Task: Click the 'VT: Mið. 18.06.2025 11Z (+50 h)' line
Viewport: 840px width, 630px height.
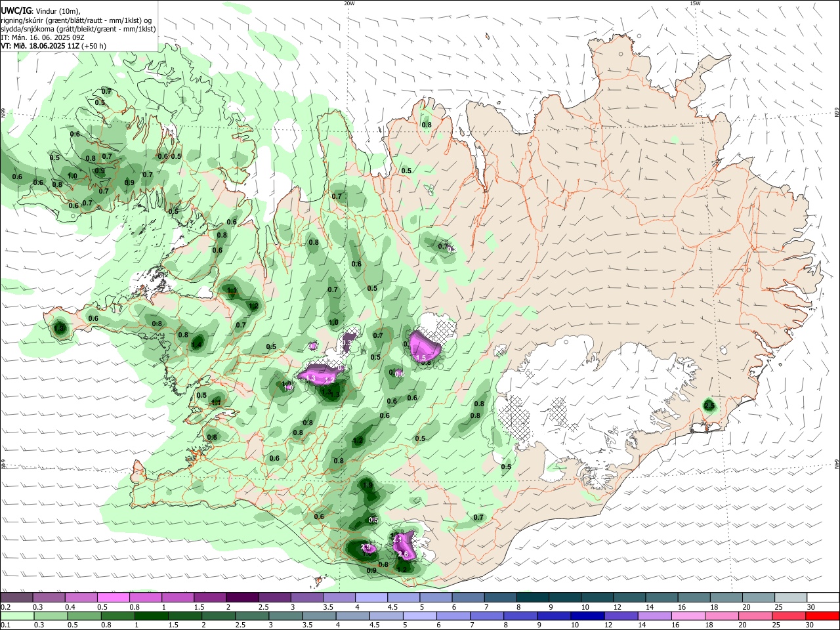Action: (x=54, y=46)
